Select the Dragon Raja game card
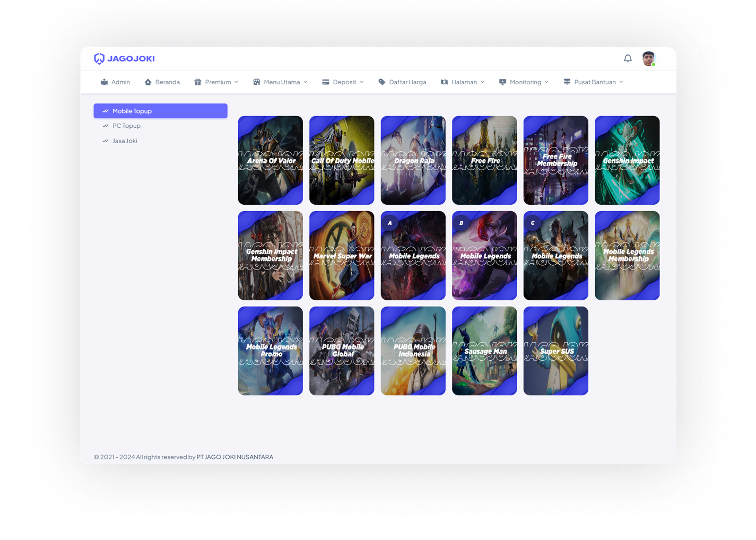This screenshot has width=756, height=540. (413, 160)
